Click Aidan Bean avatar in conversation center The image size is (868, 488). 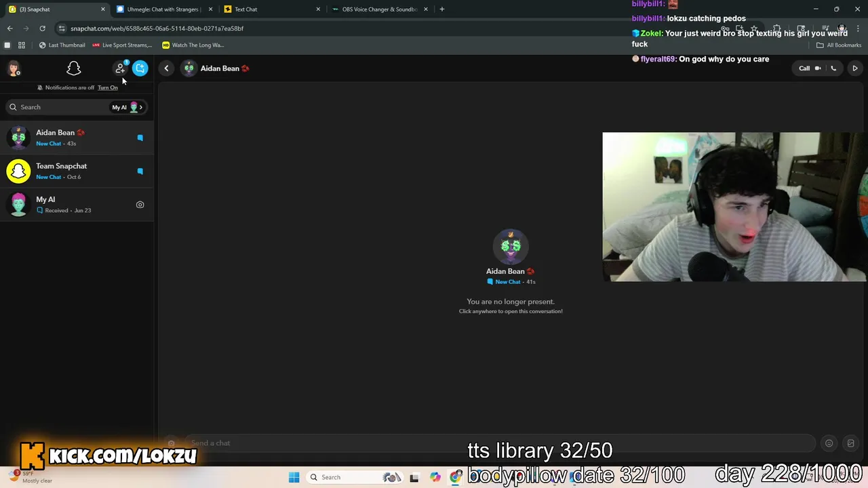(511, 246)
